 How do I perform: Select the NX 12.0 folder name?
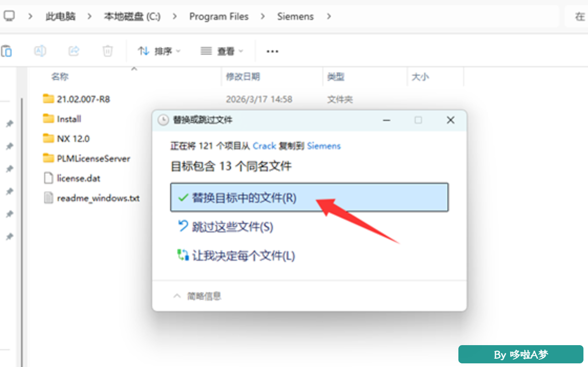point(73,139)
